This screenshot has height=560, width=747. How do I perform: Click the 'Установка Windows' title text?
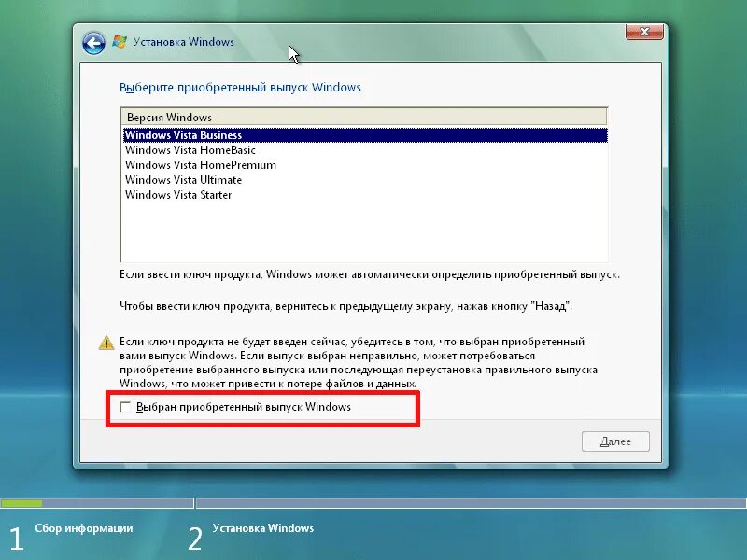[x=183, y=42]
